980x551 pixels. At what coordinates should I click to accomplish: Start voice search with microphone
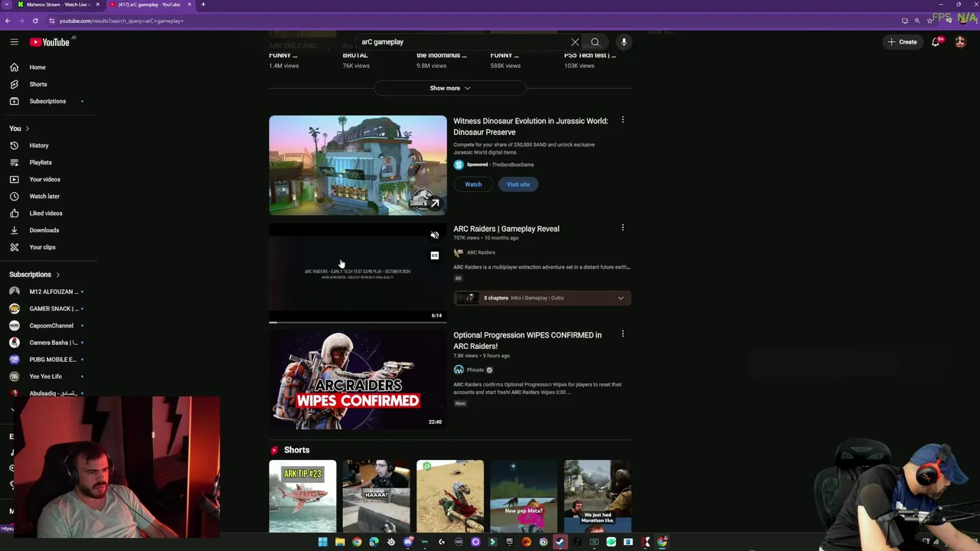point(624,42)
